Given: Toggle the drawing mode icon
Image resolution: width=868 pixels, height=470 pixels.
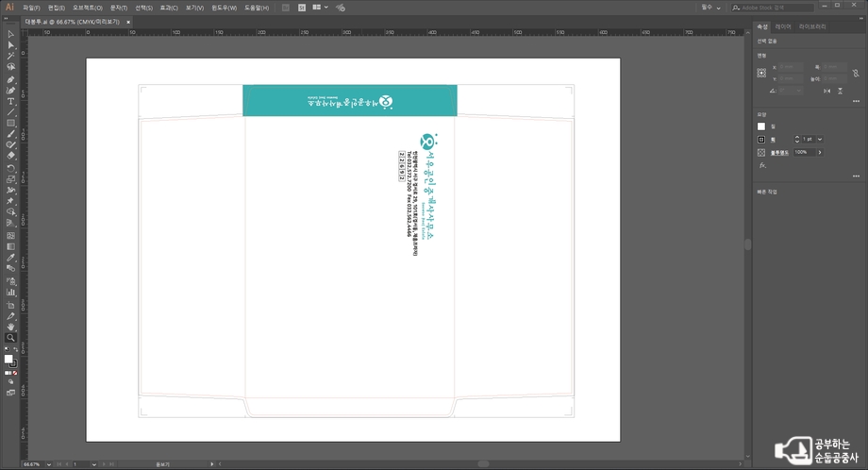Looking at the screenshot, I should (x=10, y=382).
